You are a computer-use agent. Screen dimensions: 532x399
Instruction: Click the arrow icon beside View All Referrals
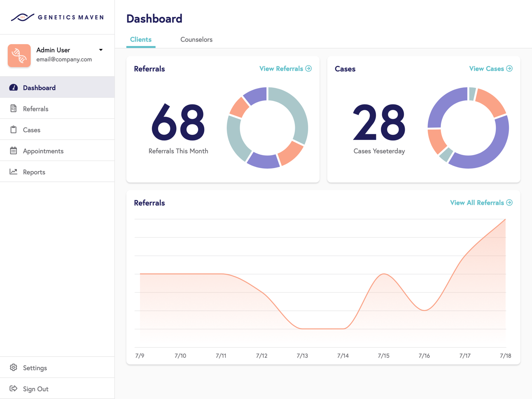pos(509,202)
